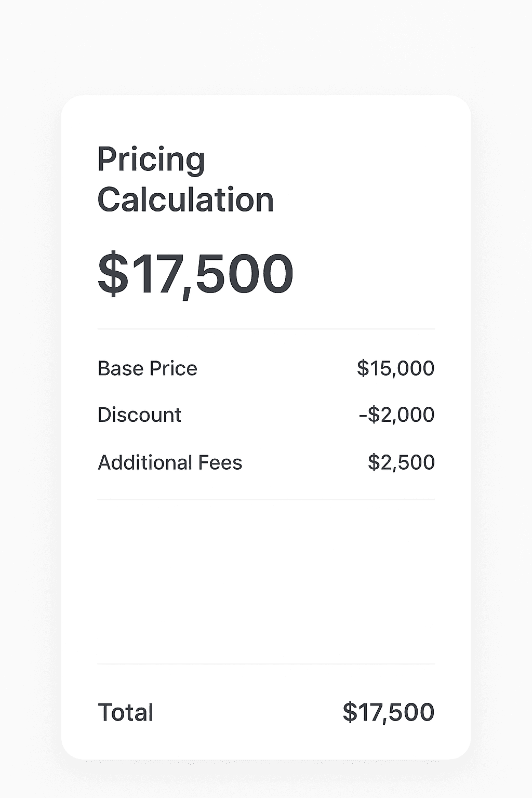Click the gray background above the card
The height and width of the screenshot is (798, 532).
point(266,47)
